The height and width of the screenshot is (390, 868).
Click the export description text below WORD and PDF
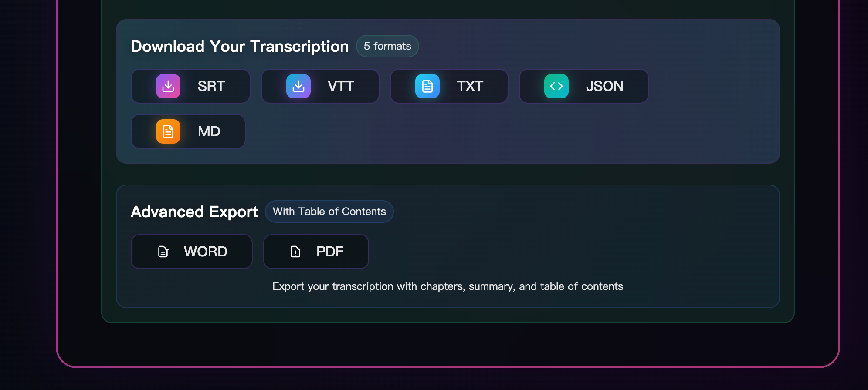click(x=448, y=286)
